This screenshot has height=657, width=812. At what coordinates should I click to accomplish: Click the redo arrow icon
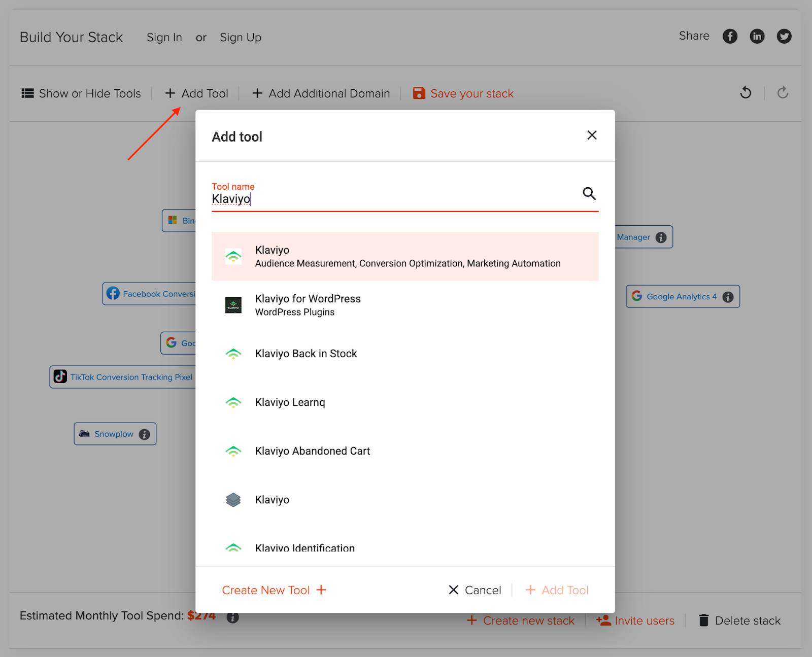pos(783,93)
